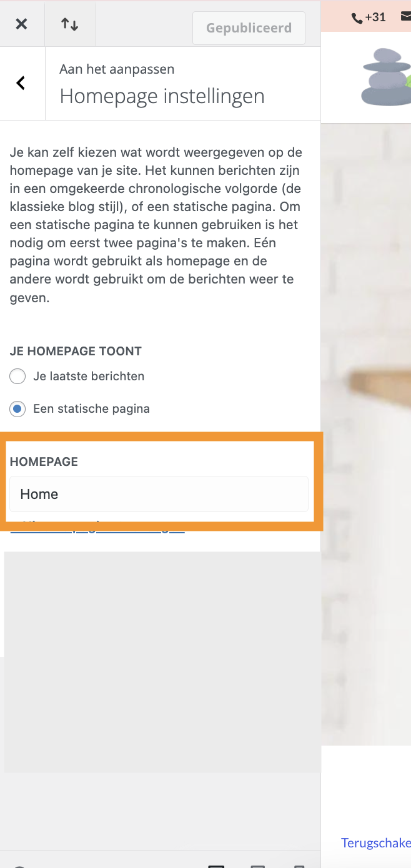Screen dimensions: 411x868
Task: Click the up-down arrows icon in top bar
Action: point(69,24)
